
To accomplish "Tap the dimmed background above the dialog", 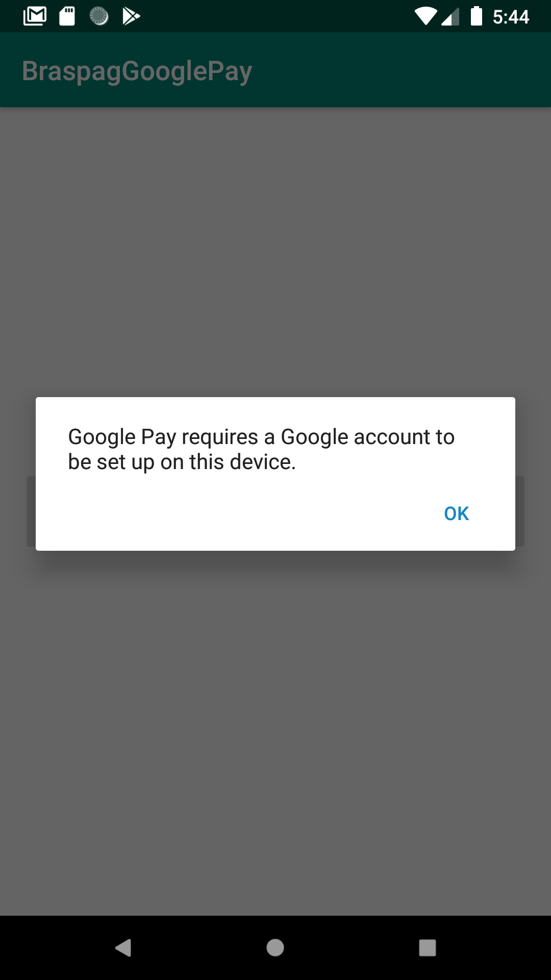I will click(275, 250).
